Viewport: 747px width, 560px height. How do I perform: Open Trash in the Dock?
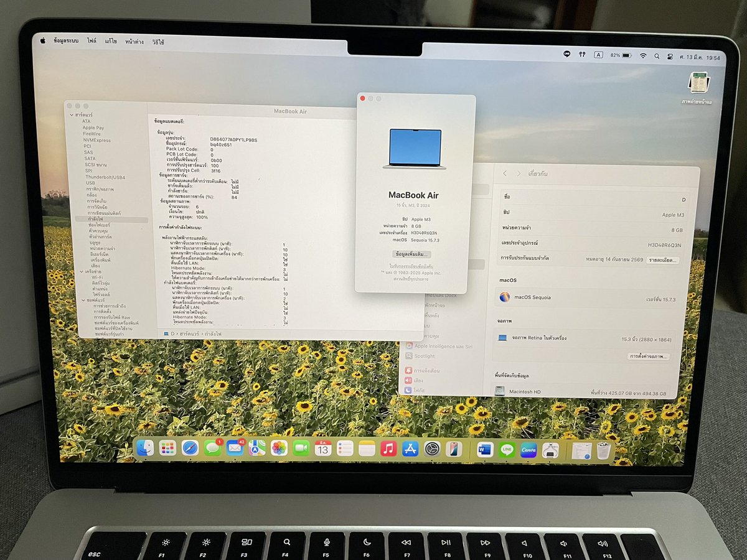(603, 451)
